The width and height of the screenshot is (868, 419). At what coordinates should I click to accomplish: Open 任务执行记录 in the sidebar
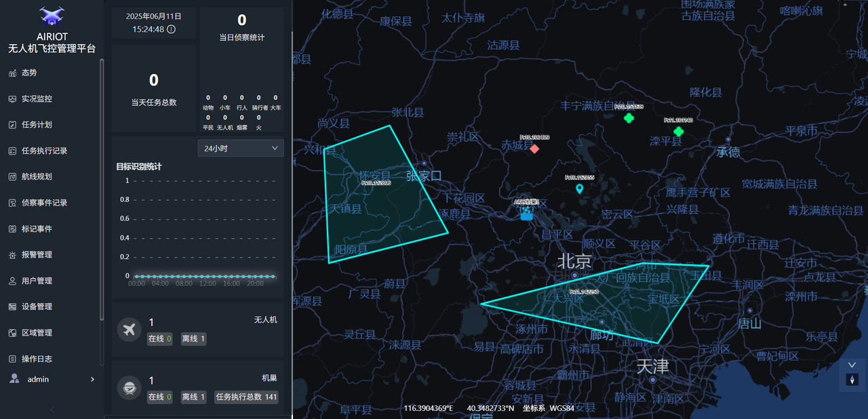(x=45, y=151)
